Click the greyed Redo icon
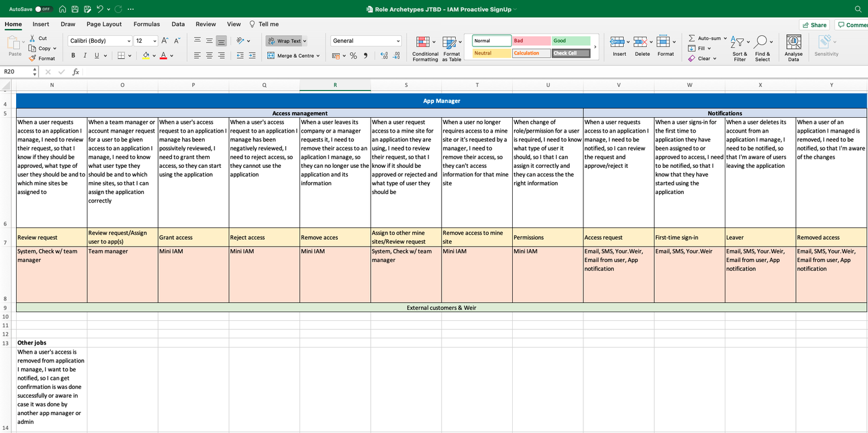Screen dimensions: 868x433 click(118, 9)
